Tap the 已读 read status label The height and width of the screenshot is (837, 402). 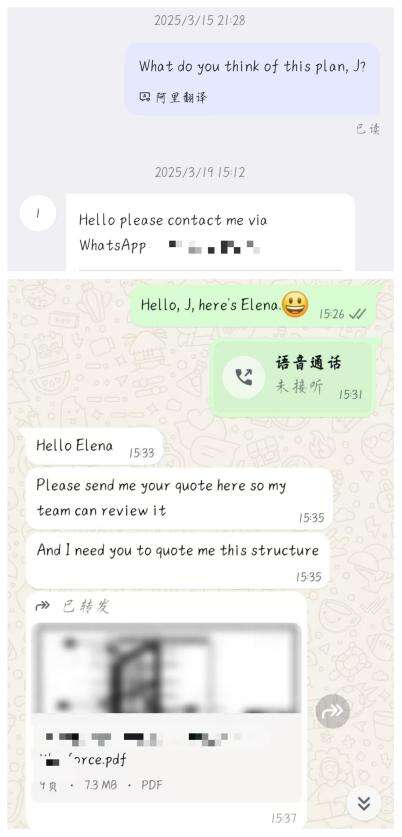click(x=368, y=129)
